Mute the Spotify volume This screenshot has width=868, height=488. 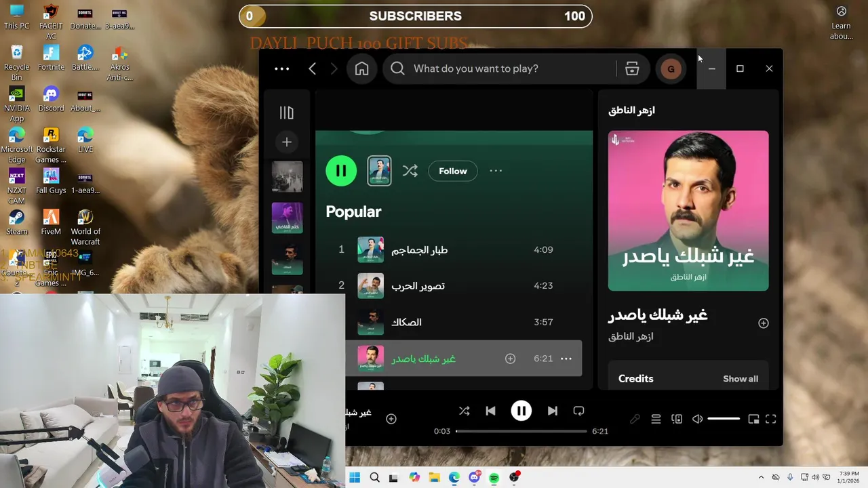697,419
